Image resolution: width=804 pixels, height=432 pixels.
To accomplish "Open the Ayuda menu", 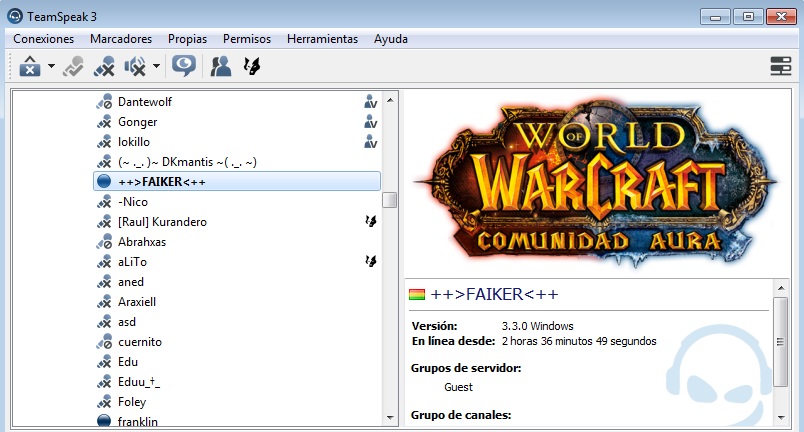I will tap(391, 39).
